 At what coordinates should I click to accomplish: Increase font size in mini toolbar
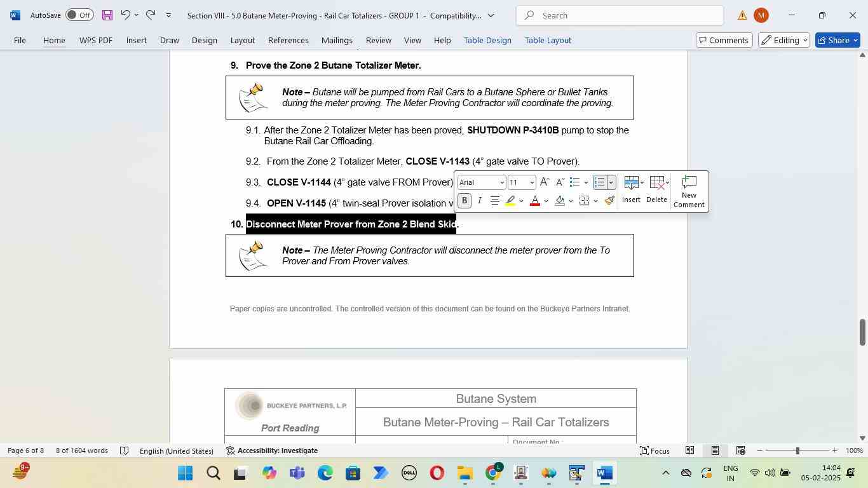pos(545,182)
